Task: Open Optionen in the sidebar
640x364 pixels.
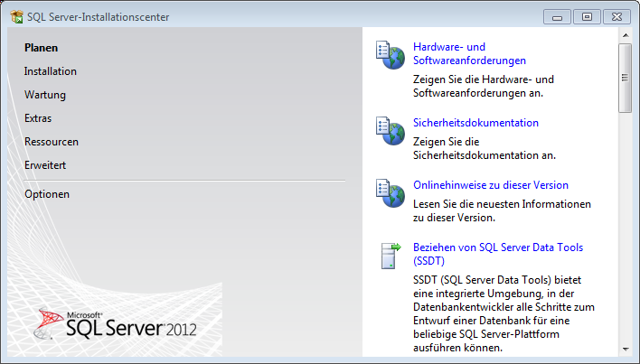Action: click(x=47, y=194)
